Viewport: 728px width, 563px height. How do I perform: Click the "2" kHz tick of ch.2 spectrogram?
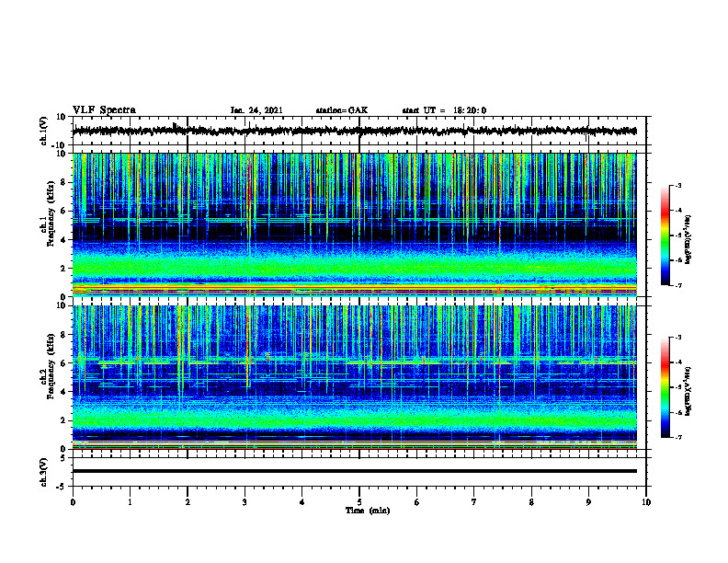pyautogui.click(x=63, y=420)
